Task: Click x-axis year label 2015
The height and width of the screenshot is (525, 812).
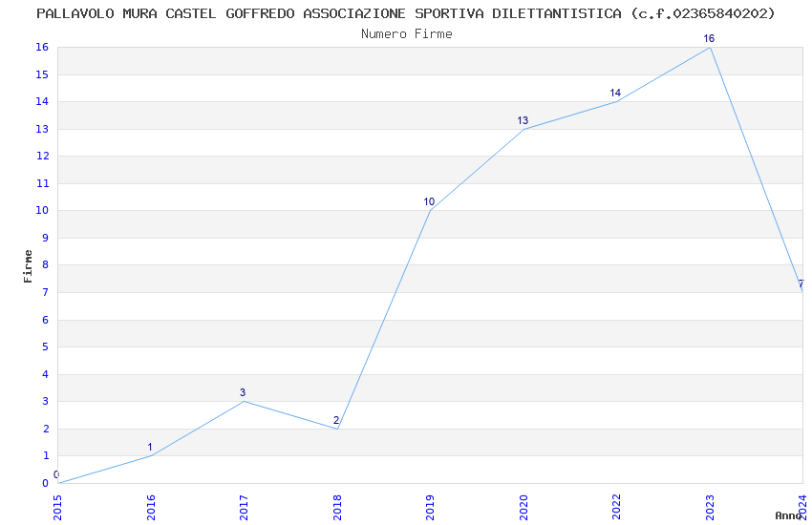Action: tap(57, 508)
